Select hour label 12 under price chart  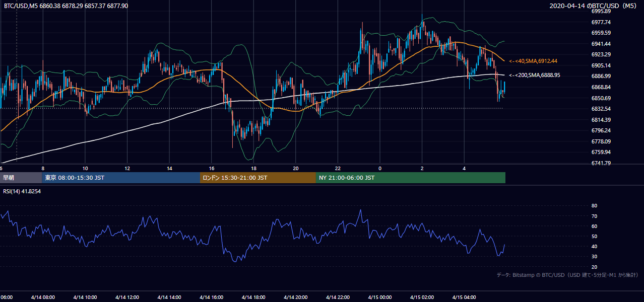pos(127,168)
